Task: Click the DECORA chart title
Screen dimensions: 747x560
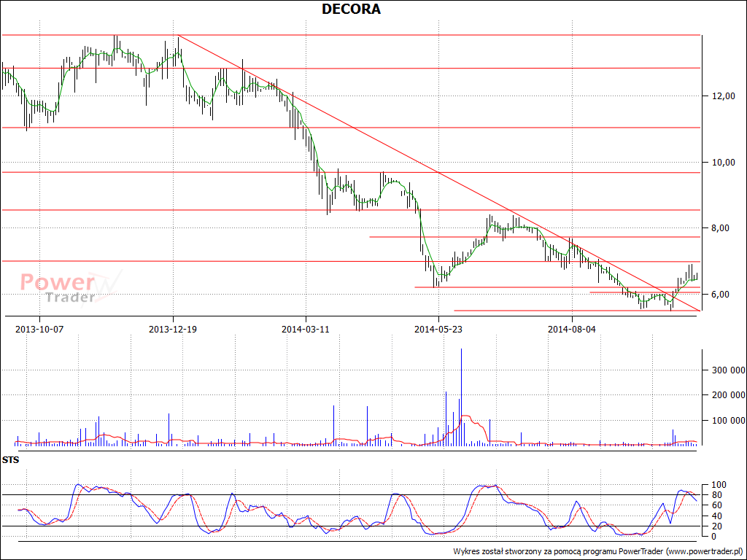Action: pos(351,9)
